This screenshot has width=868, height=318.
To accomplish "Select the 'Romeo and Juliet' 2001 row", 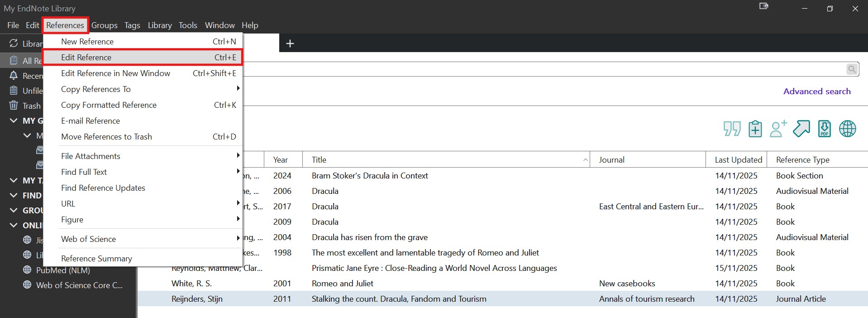I will [502, 283].
